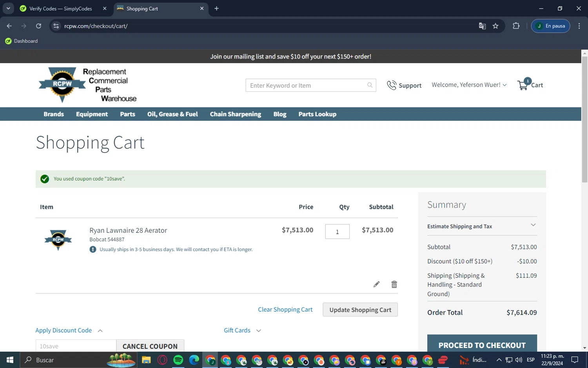This screenshot has width=588, height=368.
Task: Open the Oil, Grease & Fuel menu
Action: tap(172, 114)
